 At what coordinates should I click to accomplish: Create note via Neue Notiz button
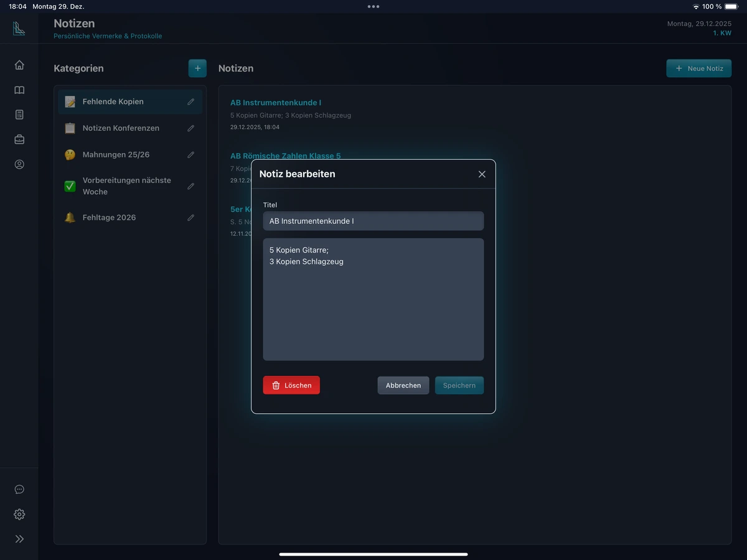(698, 68)
